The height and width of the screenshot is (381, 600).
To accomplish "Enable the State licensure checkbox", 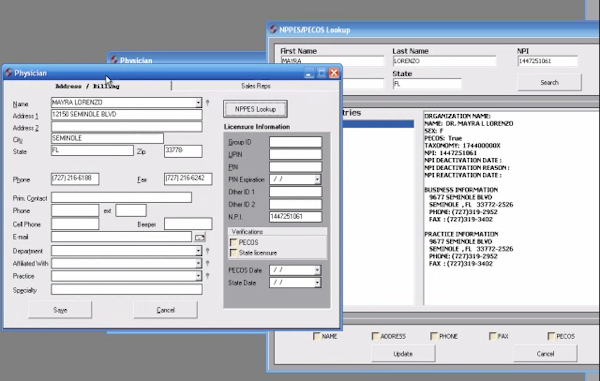I will coord(233,253).
